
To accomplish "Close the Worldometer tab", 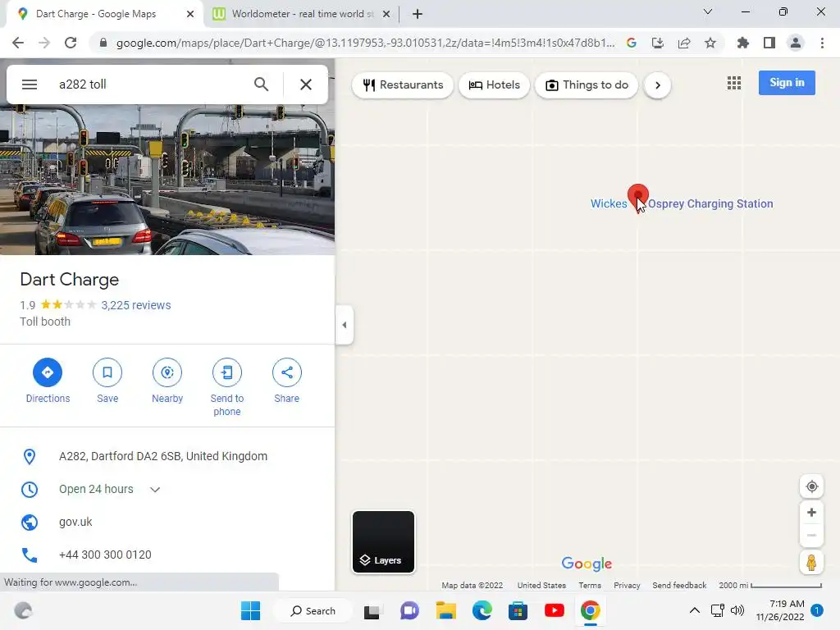I will click(x=386, y=14).
